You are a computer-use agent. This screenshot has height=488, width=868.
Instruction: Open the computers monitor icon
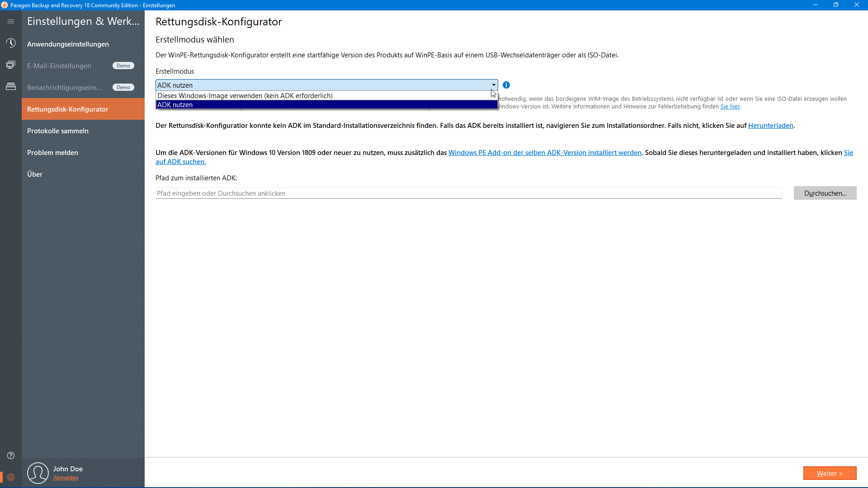pos(11,65)
